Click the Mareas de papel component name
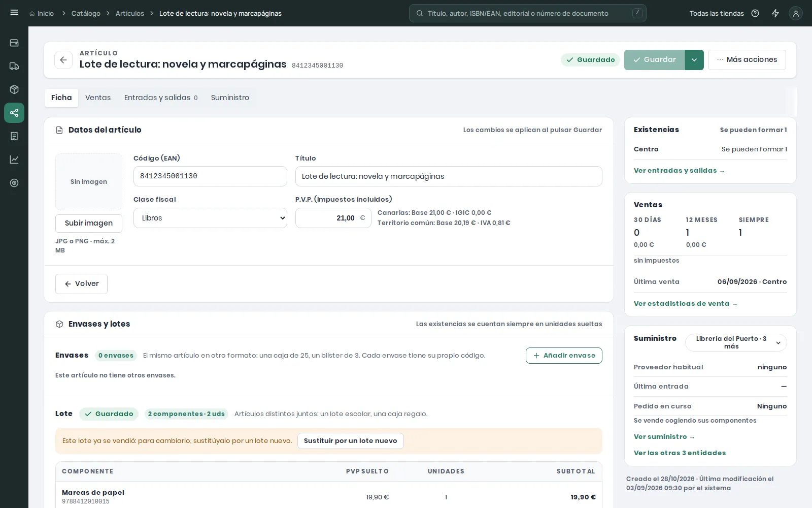 click(93, 492)
